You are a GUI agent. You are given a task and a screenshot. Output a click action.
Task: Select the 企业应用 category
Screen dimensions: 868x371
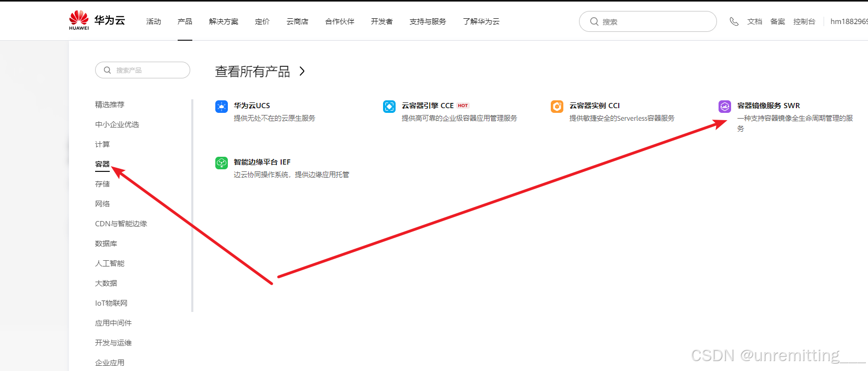[110, 363]
